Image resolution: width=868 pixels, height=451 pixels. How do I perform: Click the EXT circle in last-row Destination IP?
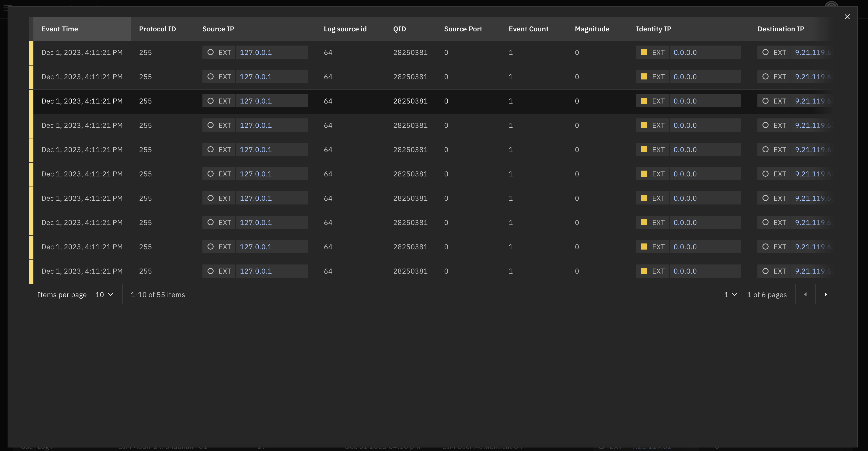[x=766, y=271]
